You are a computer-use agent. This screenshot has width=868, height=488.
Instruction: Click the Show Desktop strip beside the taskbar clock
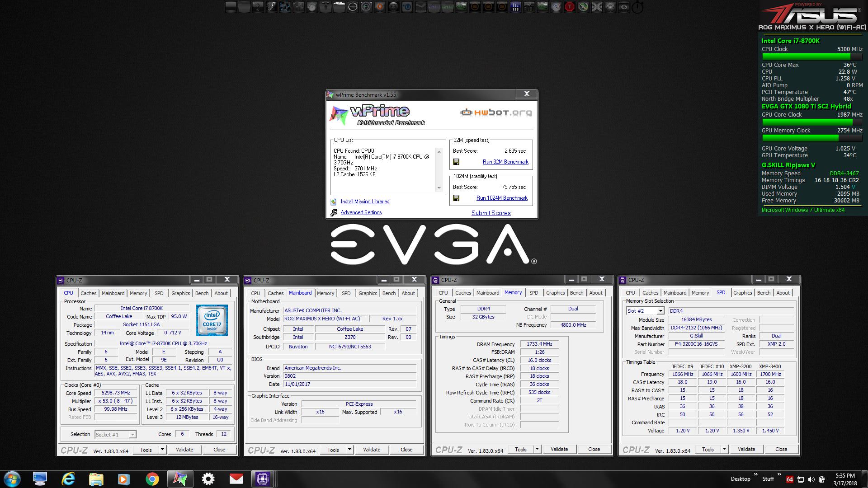pos(864,479)
